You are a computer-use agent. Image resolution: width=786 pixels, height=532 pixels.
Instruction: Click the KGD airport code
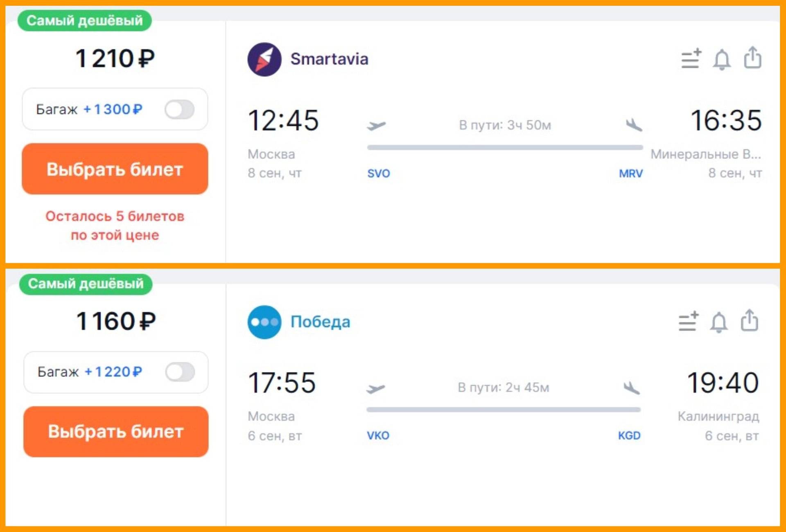(x=629, y=435)
